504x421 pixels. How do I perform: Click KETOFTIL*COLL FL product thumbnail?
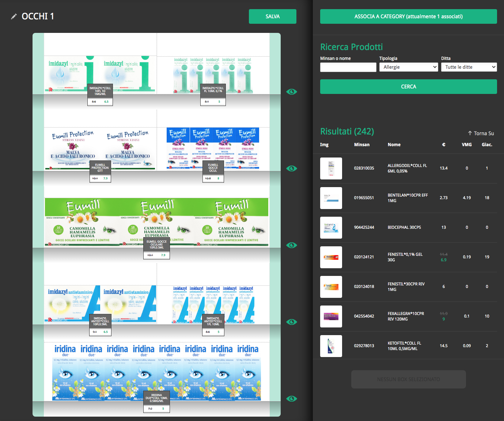click(331, 346)
